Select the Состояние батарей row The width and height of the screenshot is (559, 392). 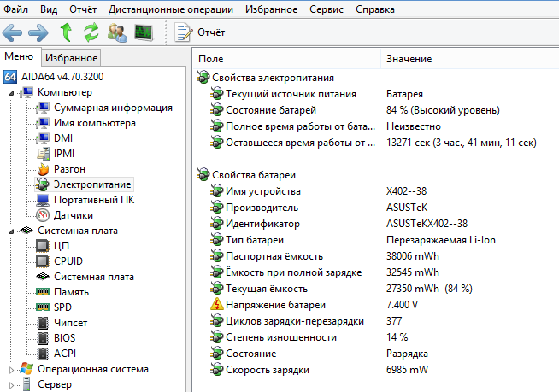(377, 110)
